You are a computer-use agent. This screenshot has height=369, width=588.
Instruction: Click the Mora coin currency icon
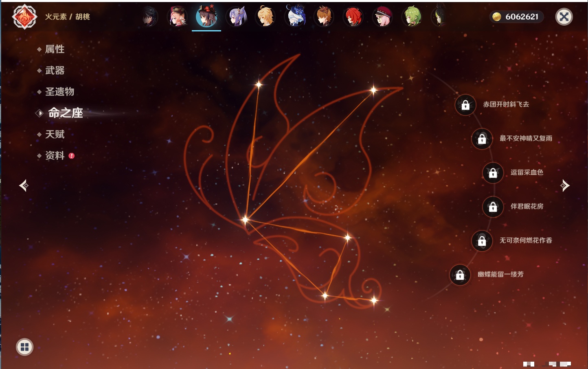click(496, 17)
